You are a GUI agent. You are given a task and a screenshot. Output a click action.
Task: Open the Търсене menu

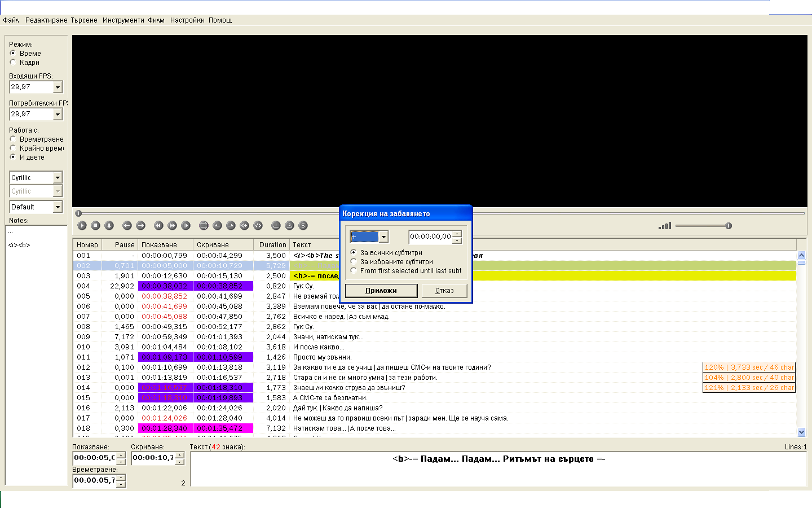(x=84, y=20)
